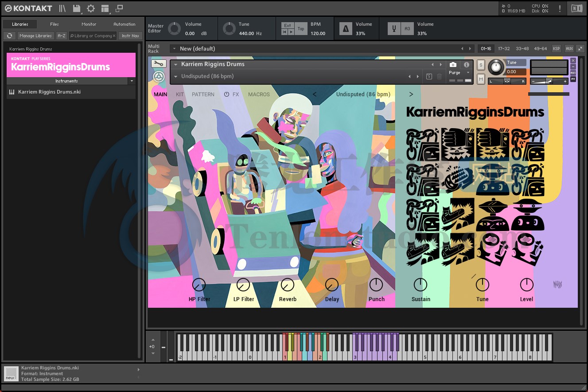Open the instrument info icon

click(x=466, y=65)
